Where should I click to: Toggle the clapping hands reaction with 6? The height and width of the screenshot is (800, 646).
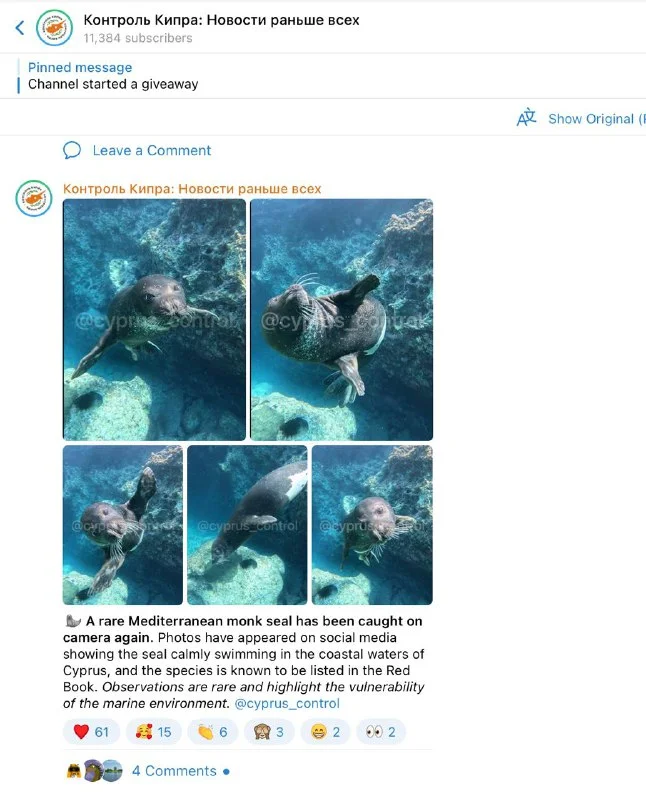coord(213,732)
